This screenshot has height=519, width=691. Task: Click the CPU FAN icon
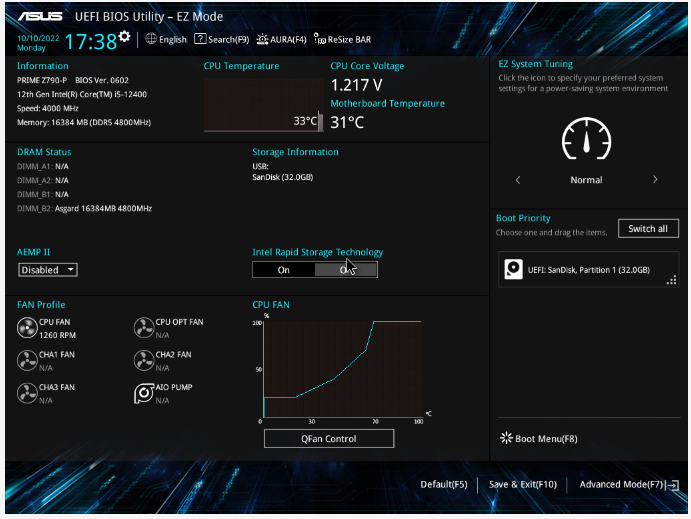coord(27,328)
